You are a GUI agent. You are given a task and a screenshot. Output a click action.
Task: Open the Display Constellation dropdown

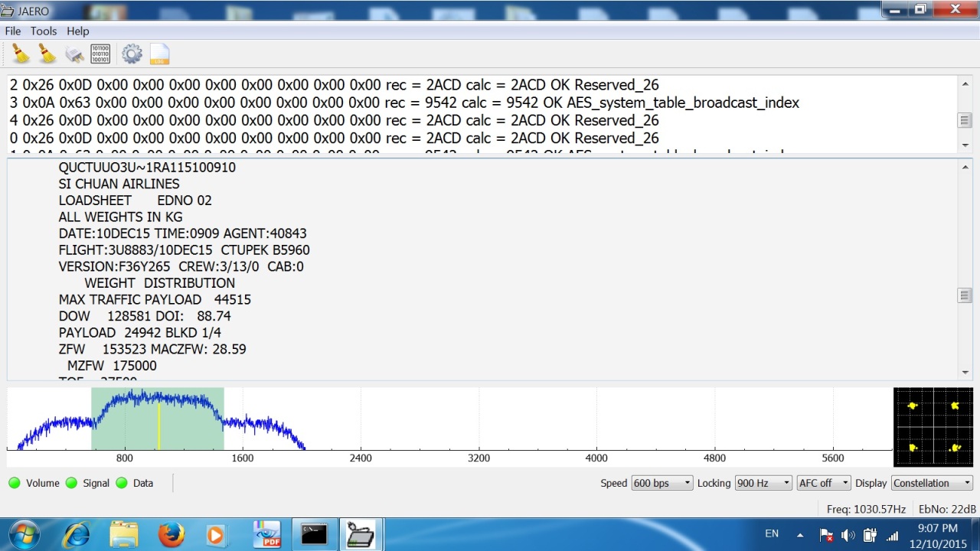click(932, 483)
